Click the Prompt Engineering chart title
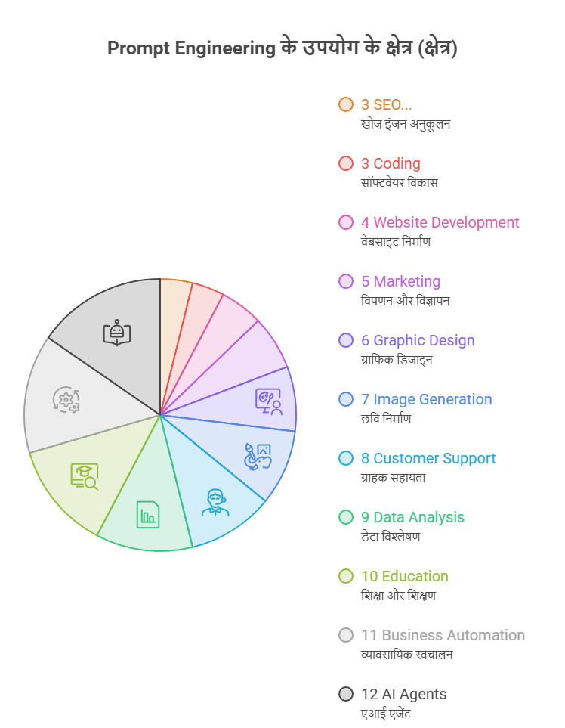Screen dimensions: 565x728 282,48
